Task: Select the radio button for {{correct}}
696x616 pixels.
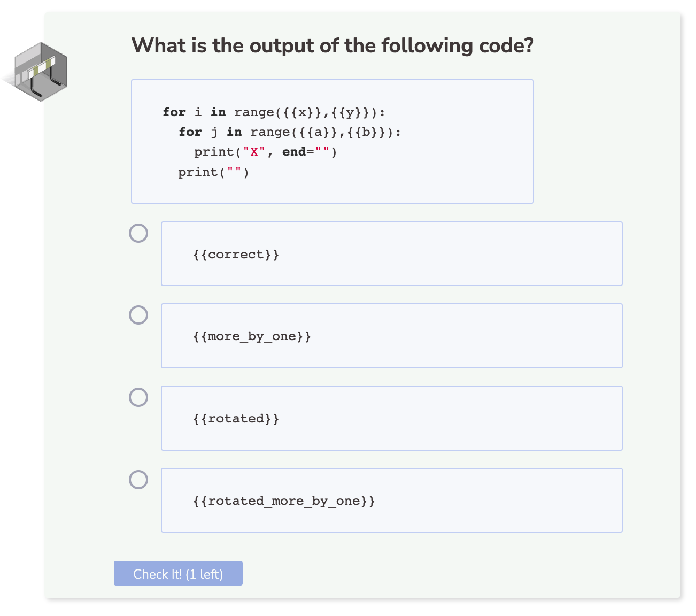Action: [x=138, y=233]
